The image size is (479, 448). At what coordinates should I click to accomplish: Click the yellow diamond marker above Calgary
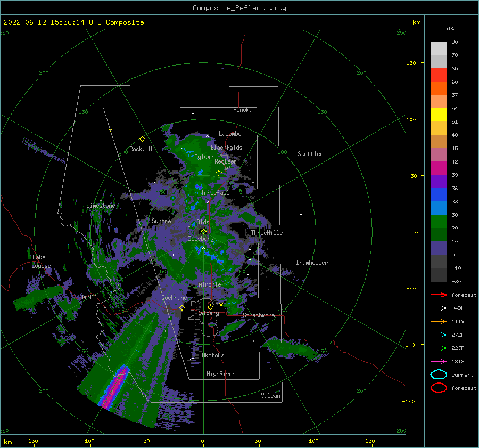coord(210,307)
